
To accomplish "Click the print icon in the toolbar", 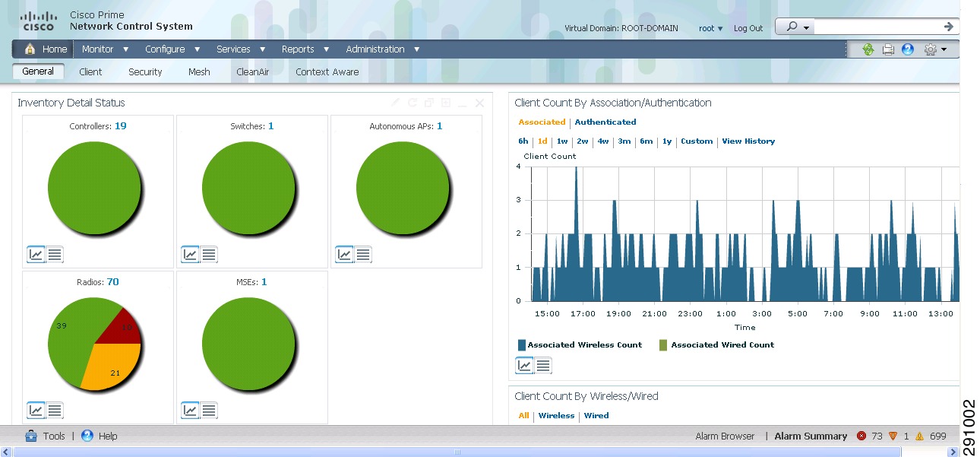I will coord(888,48).
